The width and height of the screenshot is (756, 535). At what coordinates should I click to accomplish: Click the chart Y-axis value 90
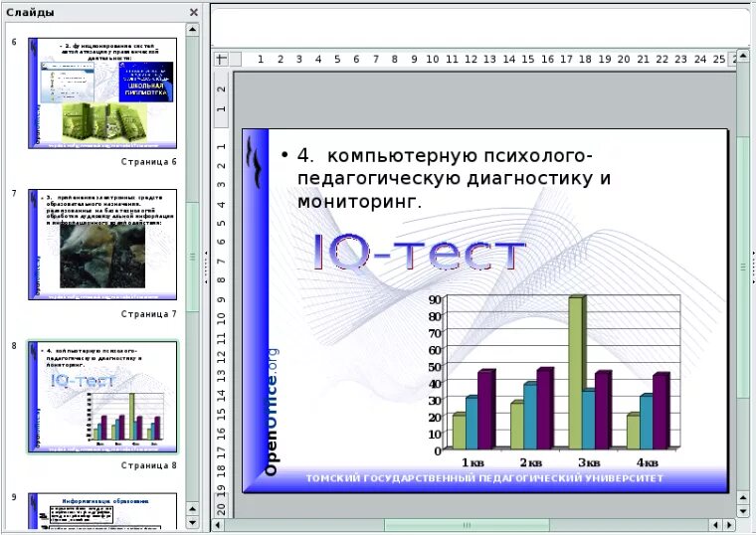click(435, 299)
